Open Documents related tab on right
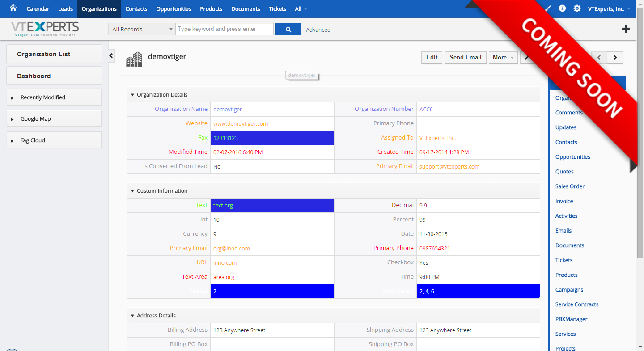Viewport: 644px width, 351px height. (570, 245)
